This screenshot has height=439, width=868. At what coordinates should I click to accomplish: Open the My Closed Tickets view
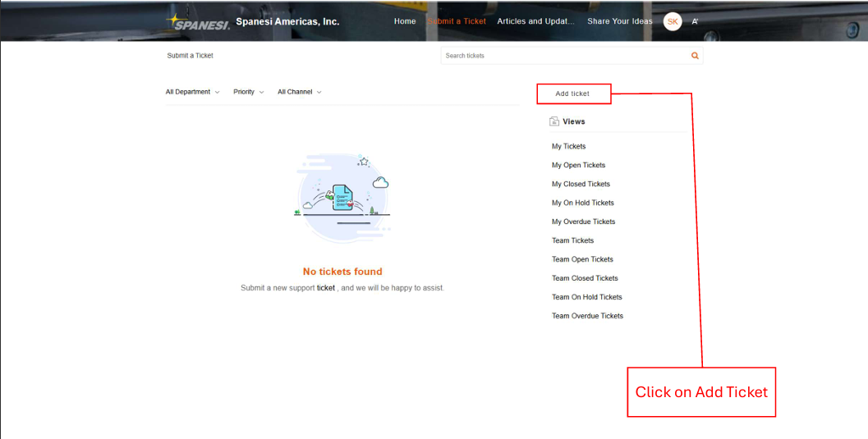pyautogui.click(x=581, y=184)
